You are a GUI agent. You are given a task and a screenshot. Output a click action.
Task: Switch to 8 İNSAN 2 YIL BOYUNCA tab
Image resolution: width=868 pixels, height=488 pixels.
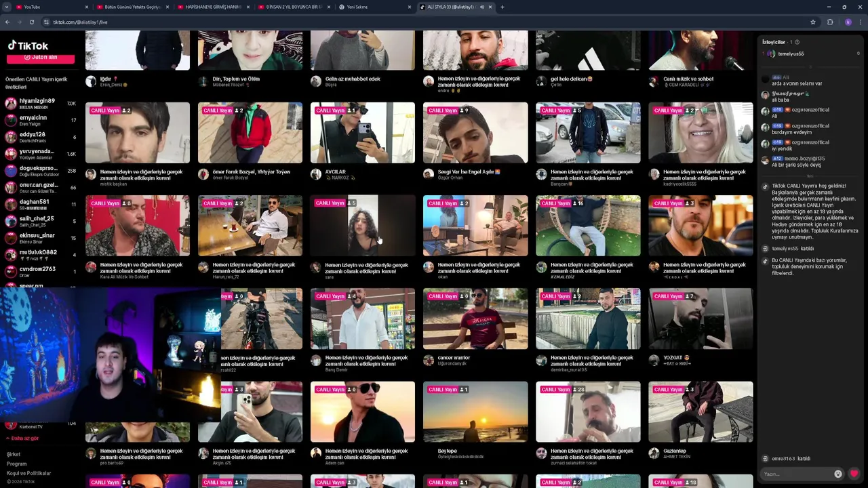coord(294,7)
